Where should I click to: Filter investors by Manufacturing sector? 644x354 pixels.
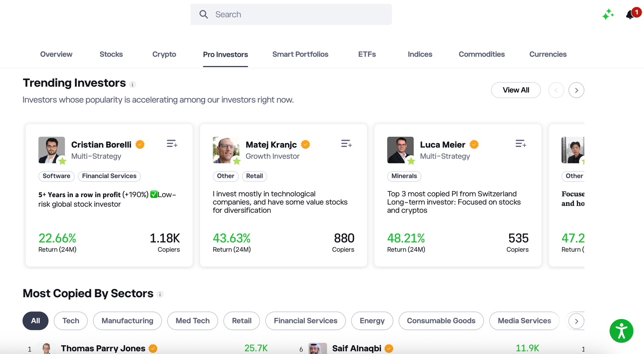tap(127, 321)
